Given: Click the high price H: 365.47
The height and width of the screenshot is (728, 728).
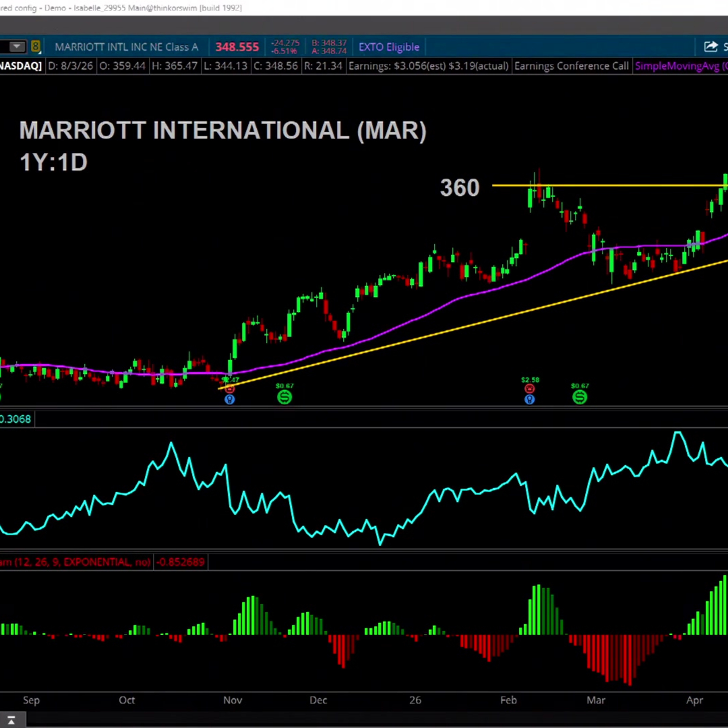Looking at the screenshot, I should coord(174,66).
